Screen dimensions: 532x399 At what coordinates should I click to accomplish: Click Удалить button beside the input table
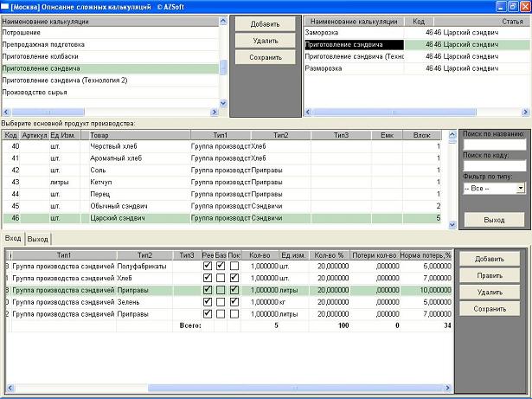click(x=490, y=292)
